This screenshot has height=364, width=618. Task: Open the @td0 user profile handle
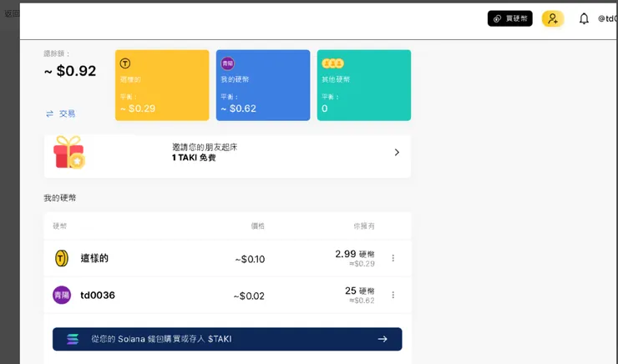[x=607, y=18]
